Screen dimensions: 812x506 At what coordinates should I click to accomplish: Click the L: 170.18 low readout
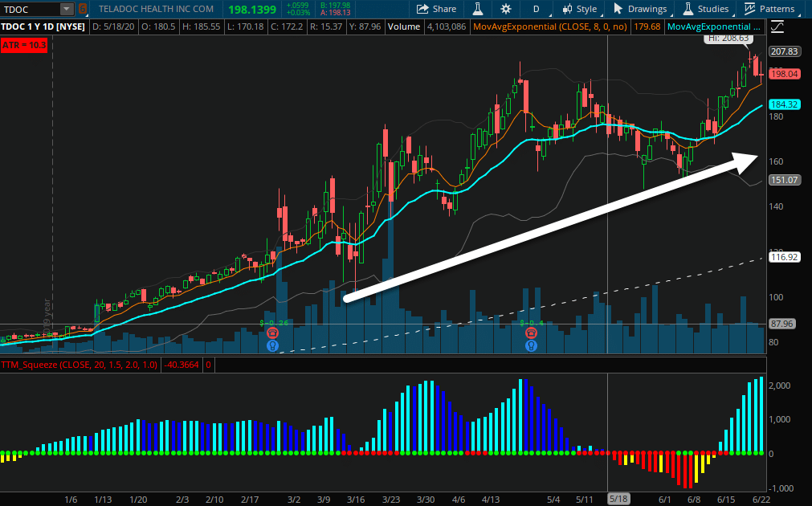pos(246,27)
